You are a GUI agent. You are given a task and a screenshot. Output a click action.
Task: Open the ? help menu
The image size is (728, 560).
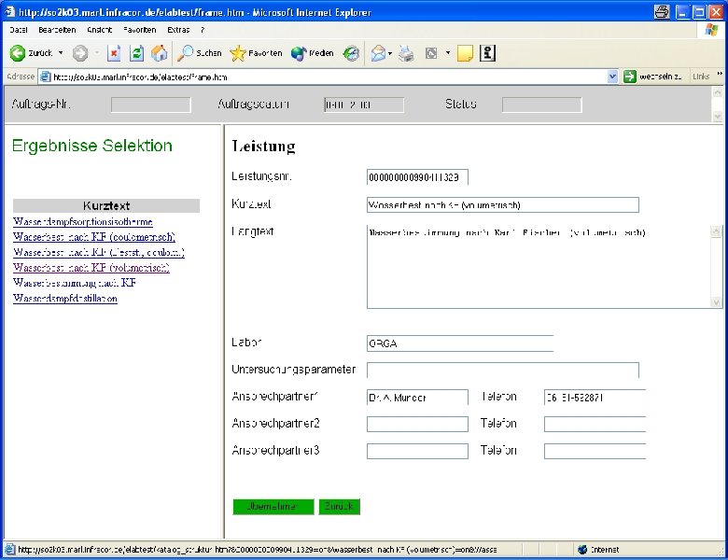click(203, 30)
